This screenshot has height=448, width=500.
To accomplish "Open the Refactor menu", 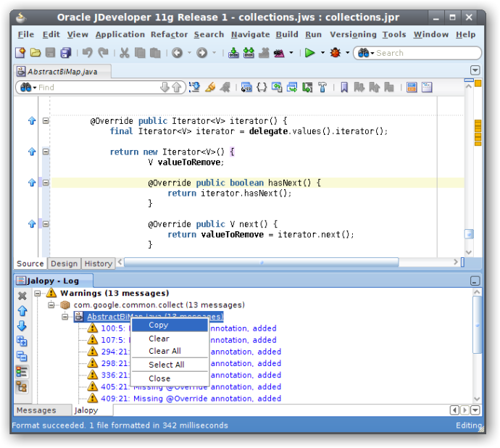I will (170, 35).
